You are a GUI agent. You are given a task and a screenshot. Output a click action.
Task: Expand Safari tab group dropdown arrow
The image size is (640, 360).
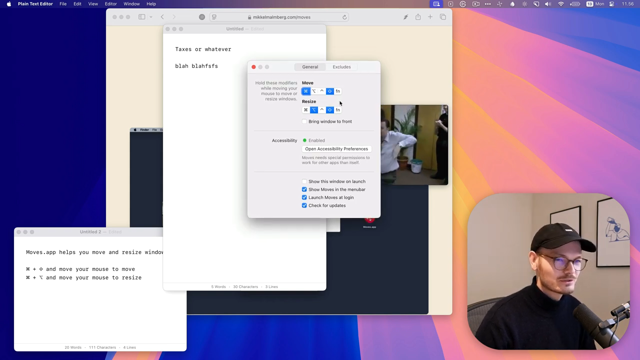[x=151, y=17]
